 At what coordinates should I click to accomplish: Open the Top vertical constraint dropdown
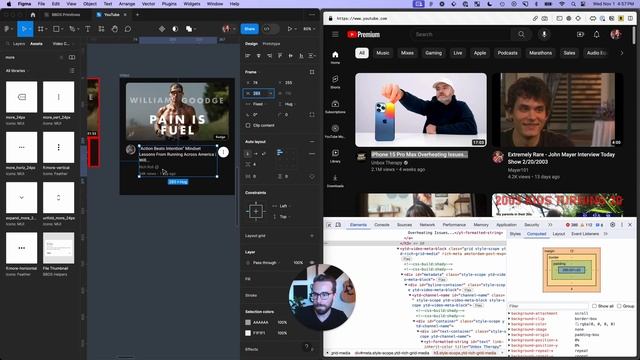(x=282, y=217)
